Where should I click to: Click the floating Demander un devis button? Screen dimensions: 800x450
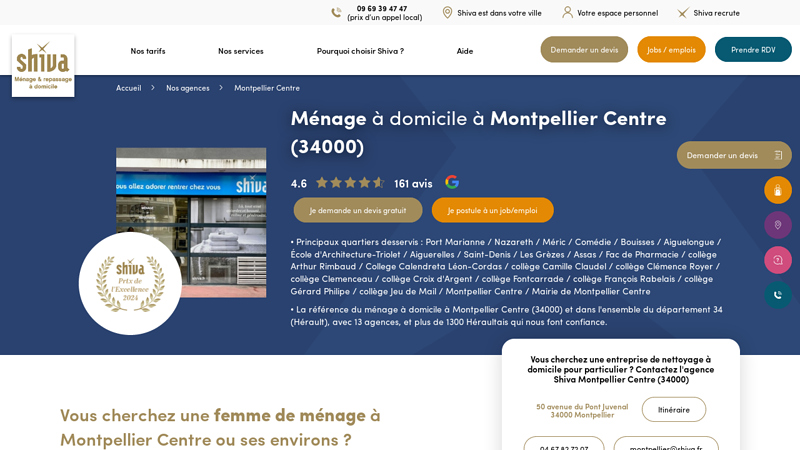click(734, 155)
